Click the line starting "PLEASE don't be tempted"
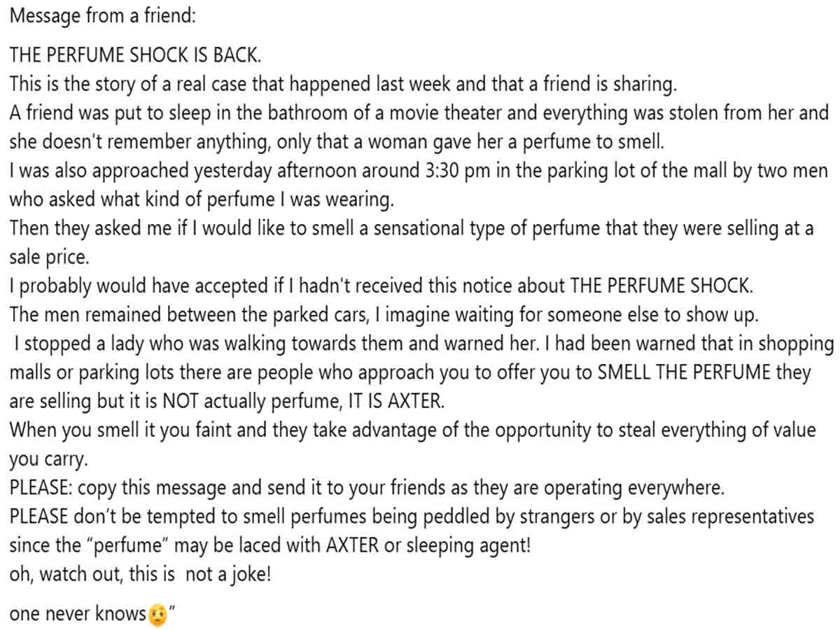Viewport: 840px width, 630px height. [x=412, y=517]
